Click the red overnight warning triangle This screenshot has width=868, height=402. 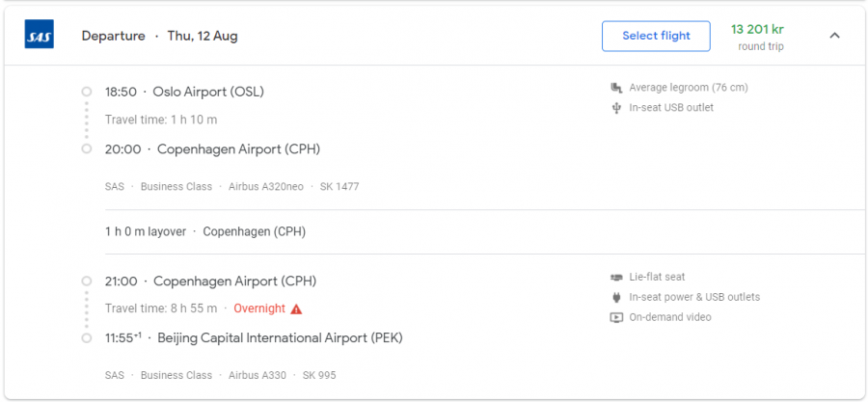coord(296,309)
